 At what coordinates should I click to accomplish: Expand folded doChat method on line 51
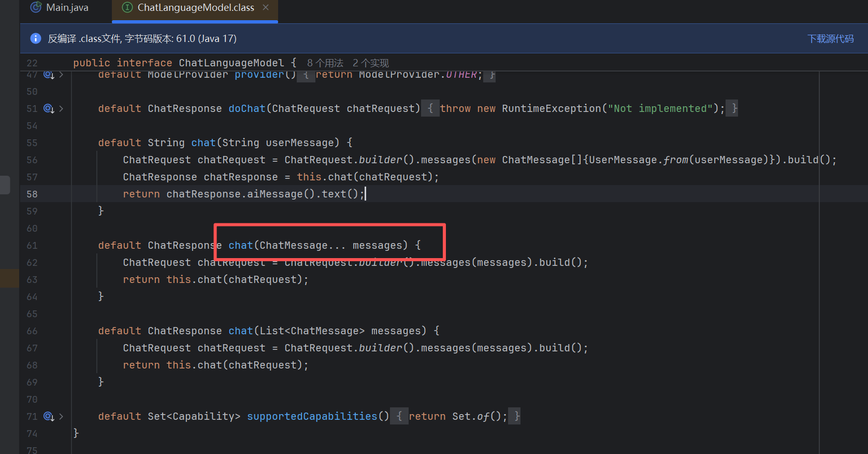coord(61,108)
